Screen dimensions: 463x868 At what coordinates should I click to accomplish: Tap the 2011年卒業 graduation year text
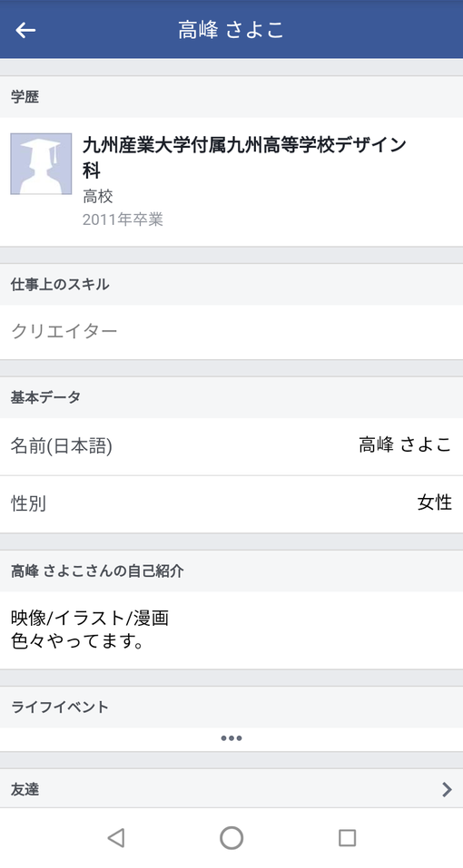coord(123,219)
